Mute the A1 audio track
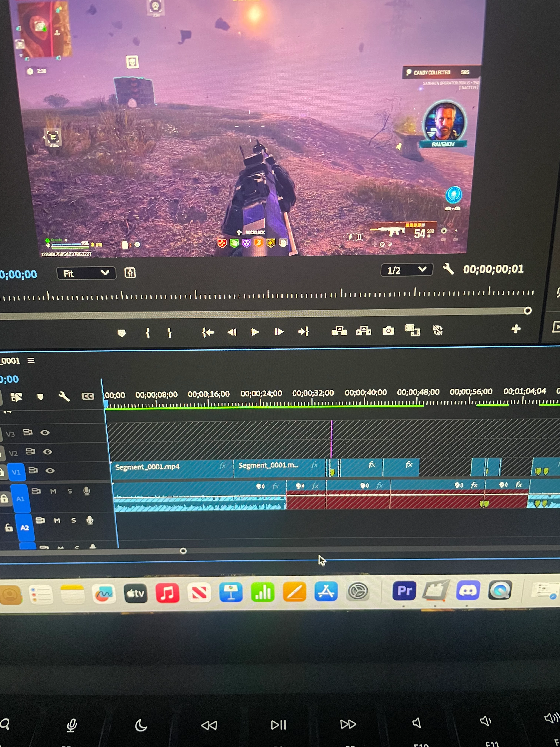560x747 pixels. [x=53, y=491]
